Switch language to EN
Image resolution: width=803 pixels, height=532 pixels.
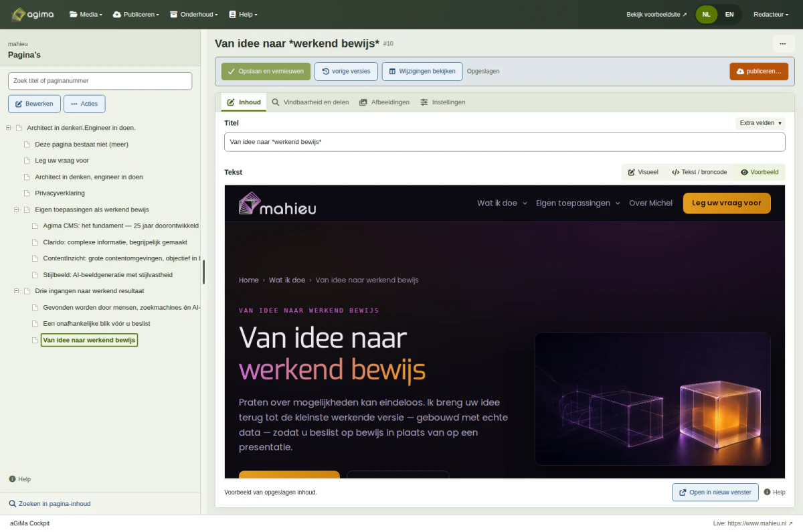729,14
